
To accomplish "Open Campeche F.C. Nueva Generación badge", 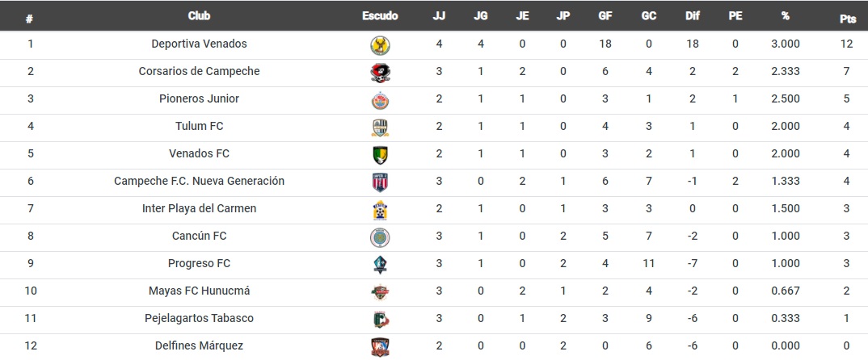I will 380,182.
